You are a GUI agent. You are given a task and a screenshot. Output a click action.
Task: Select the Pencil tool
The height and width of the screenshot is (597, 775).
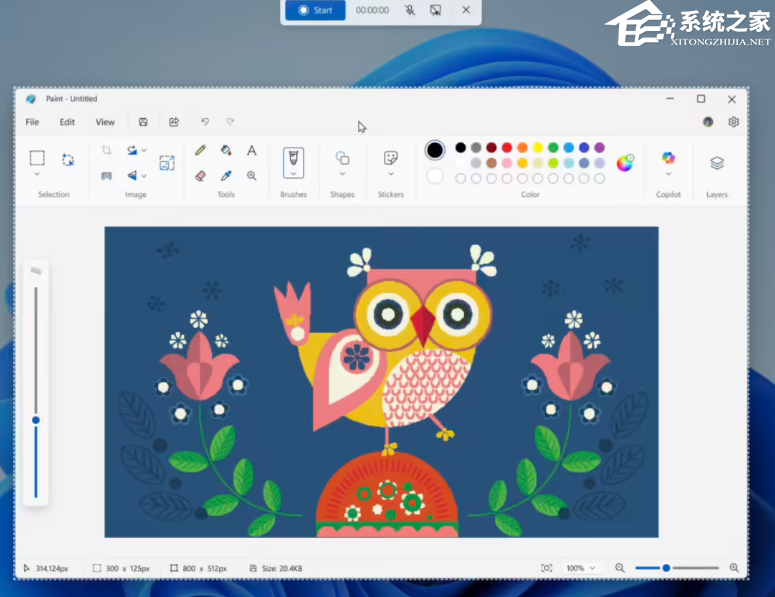click(x=200, y=151)
